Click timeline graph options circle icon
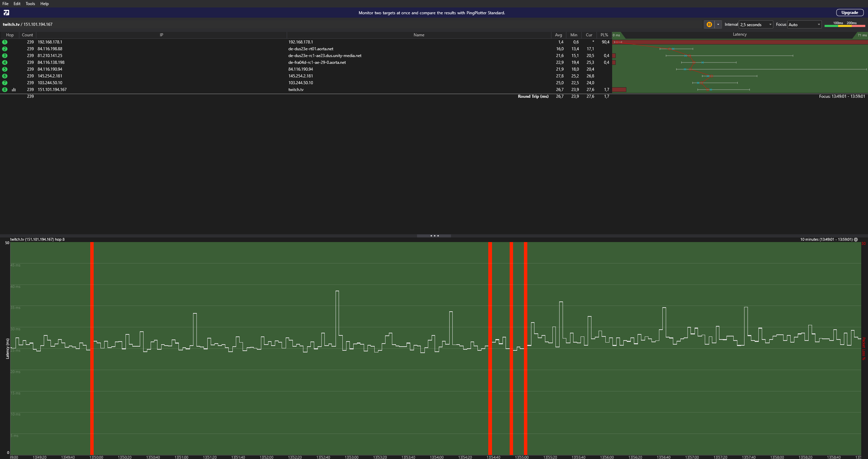This screenshot has width=868, height=459. pyautogui.click(x=856, y=240)
